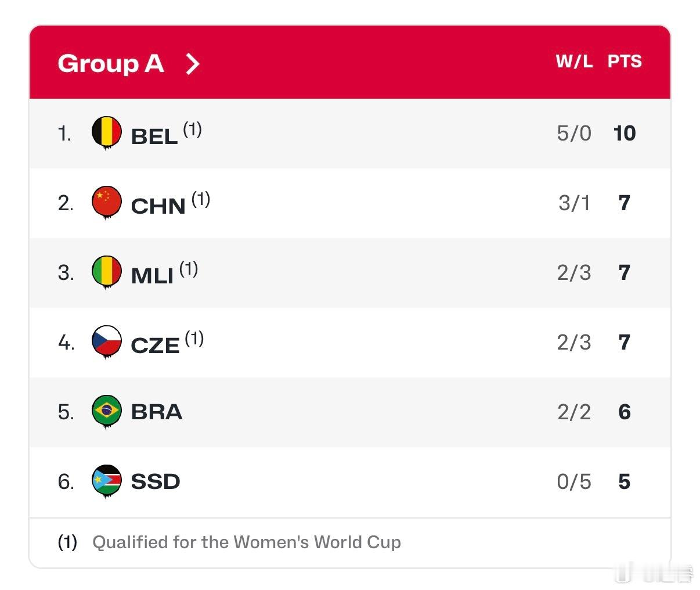Click Belgium's 5/0 win-loss record
This screenshot has height=590, width=700.
[x=574, y=133]
